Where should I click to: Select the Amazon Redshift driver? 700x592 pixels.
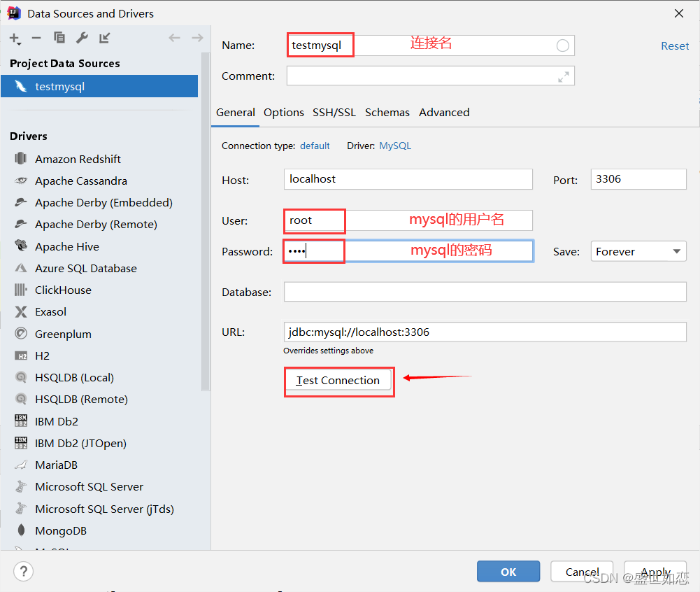tap(78, 159)
